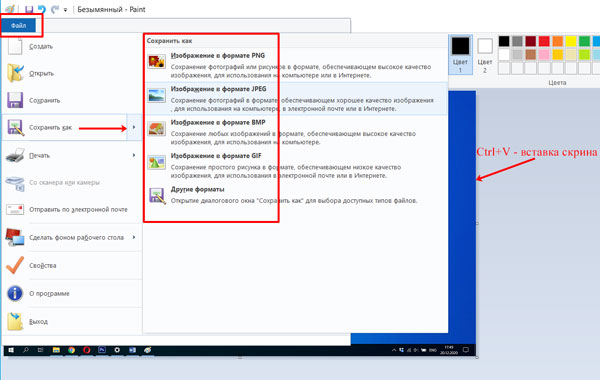Select the Сохранить как menu entry
Viewport: 600px width, 380px height.
pos(65,127)
